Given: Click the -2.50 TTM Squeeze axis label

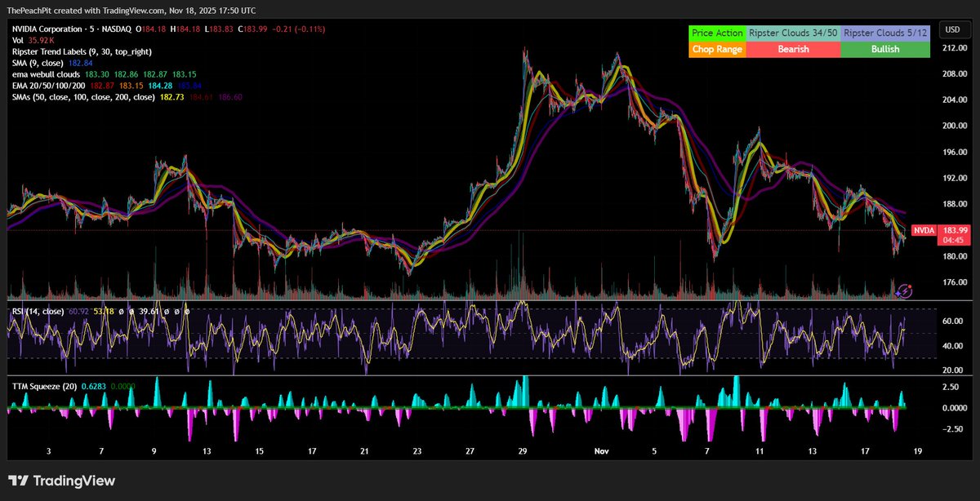Looking at the screenshot, I should coord(954,428).
